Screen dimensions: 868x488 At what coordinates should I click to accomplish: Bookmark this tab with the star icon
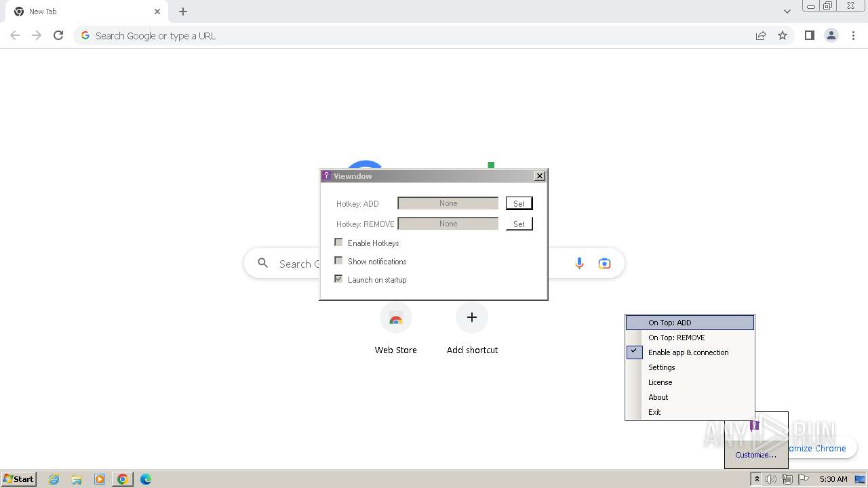point(783,36)
